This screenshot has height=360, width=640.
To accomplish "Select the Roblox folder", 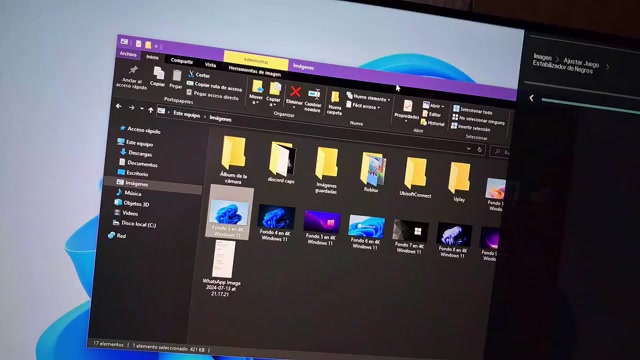I will (372, 171).
